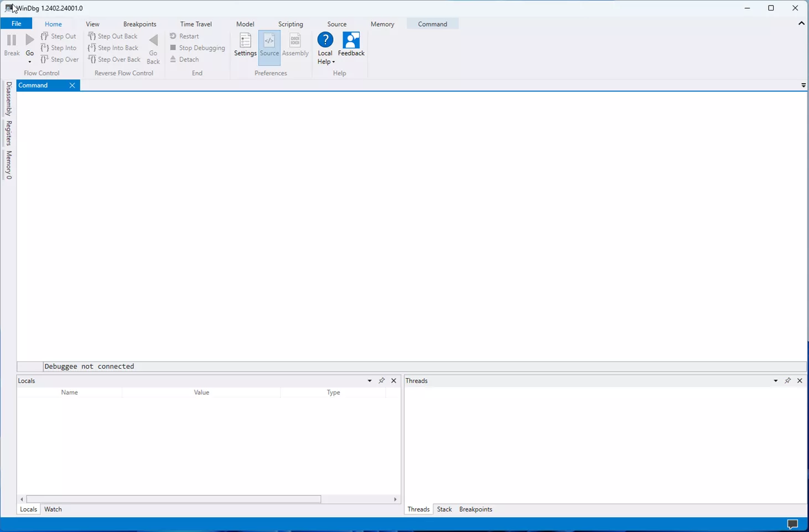
Task: Toggle Assembly mode preference
Action: tap(295, 45)
